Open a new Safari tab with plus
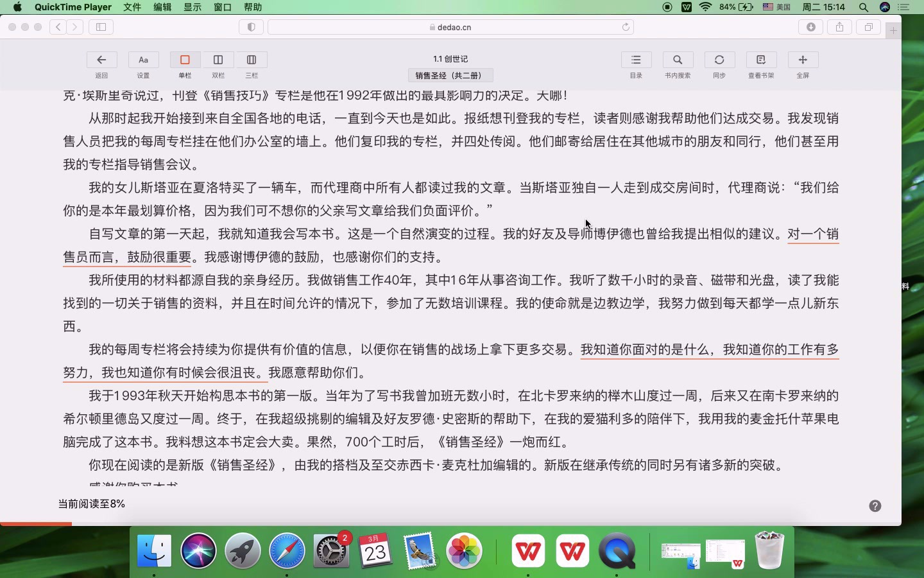Screen dimensions: 924x578 [893, 30]
